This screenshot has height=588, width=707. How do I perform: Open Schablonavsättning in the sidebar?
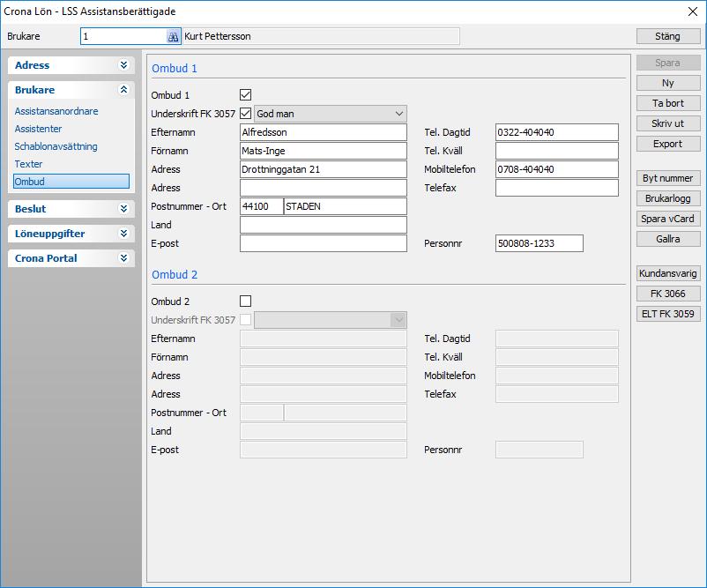[56, 146]
